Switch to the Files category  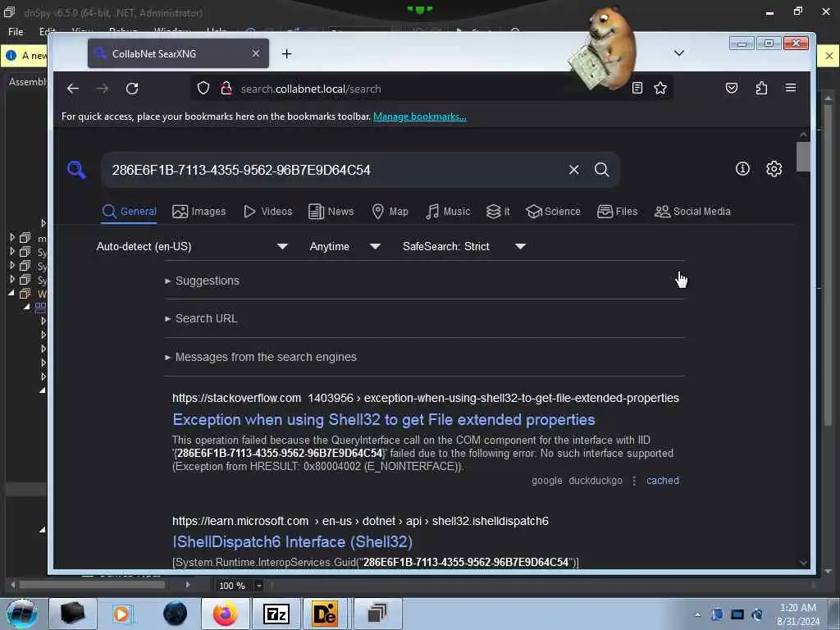click(x=617, y=212)
